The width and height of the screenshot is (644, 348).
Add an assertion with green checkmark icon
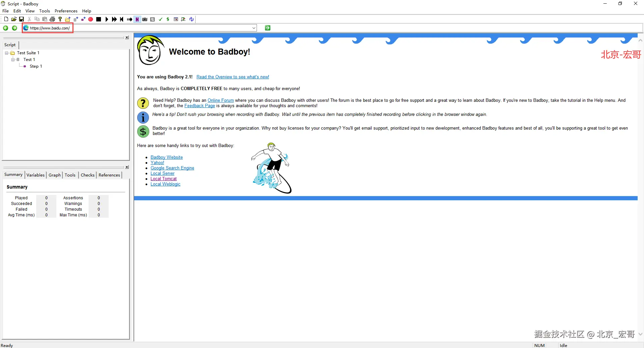(x=160, y=19)
